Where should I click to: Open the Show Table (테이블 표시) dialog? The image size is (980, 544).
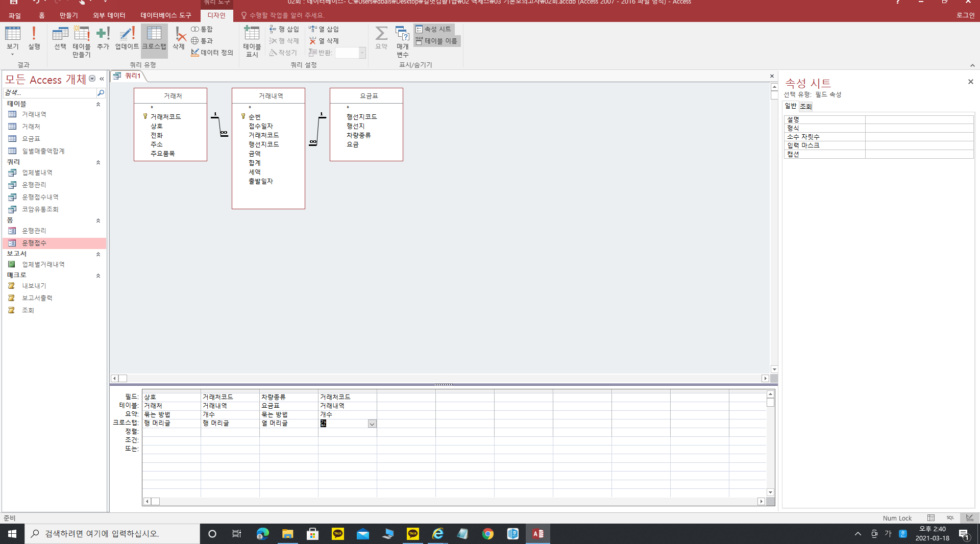coord(252,41)
